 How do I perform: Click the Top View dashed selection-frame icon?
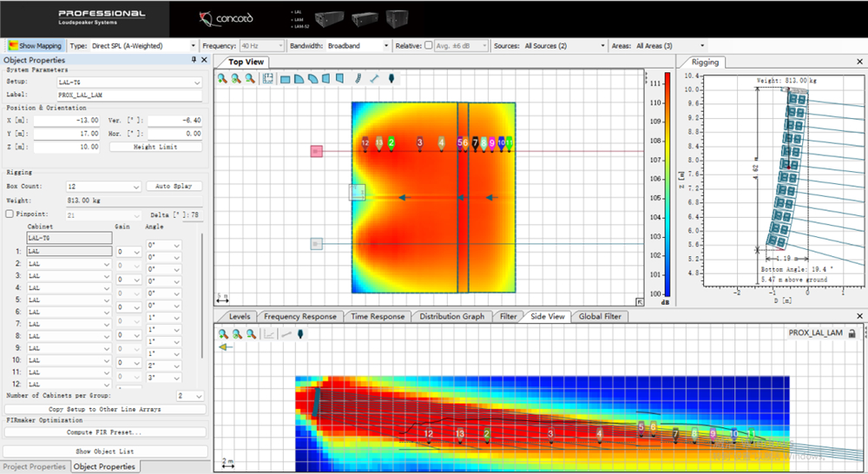268,79
